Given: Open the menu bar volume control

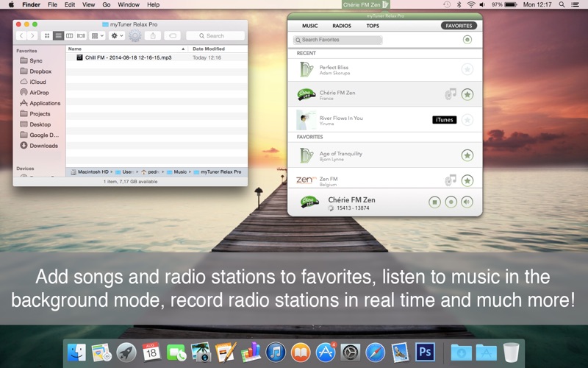Looking at the screenshot, I should click(x=482, y=4).
